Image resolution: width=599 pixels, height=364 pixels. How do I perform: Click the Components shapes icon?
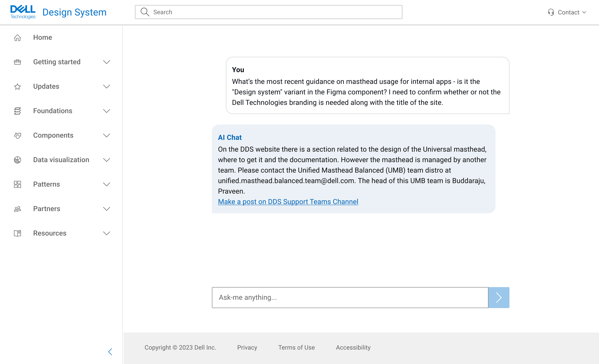17,135
